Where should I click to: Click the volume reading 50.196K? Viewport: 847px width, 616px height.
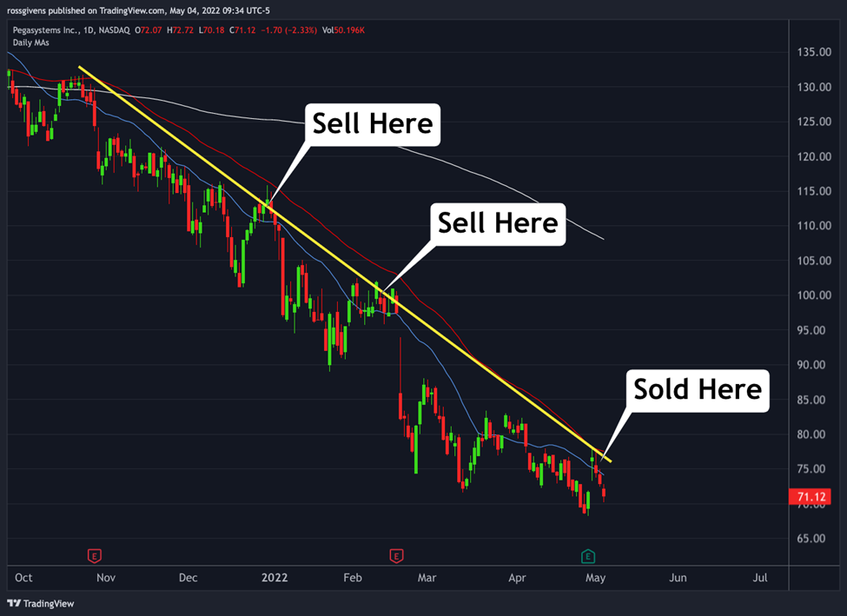coord(349,30)
